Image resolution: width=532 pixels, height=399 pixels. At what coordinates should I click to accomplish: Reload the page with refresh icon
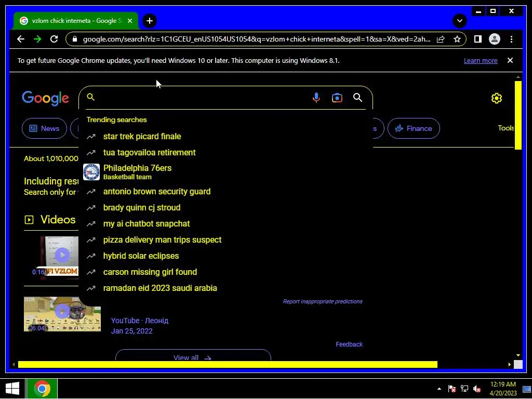click(x=54, y=39)
